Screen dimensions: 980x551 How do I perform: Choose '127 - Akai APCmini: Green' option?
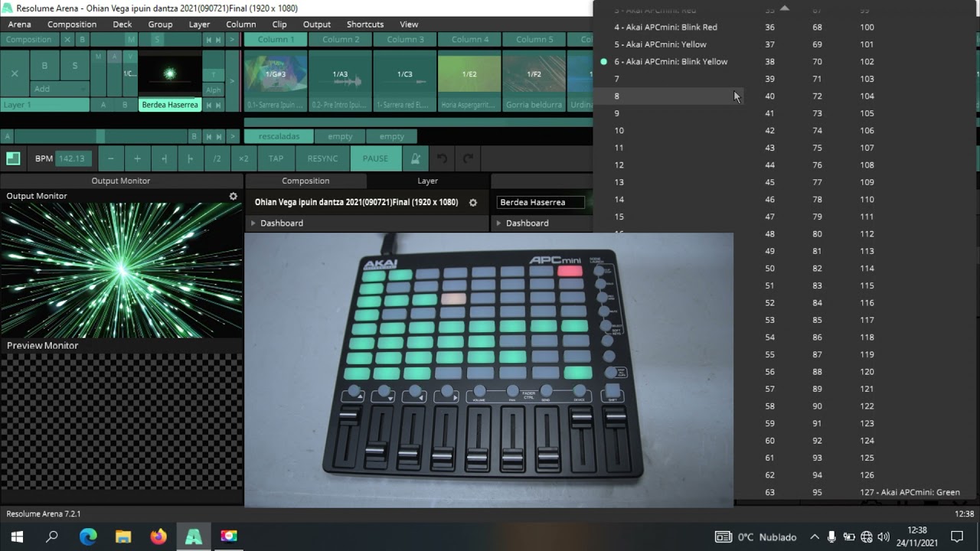pyautogui.click(x=910, y=492)
